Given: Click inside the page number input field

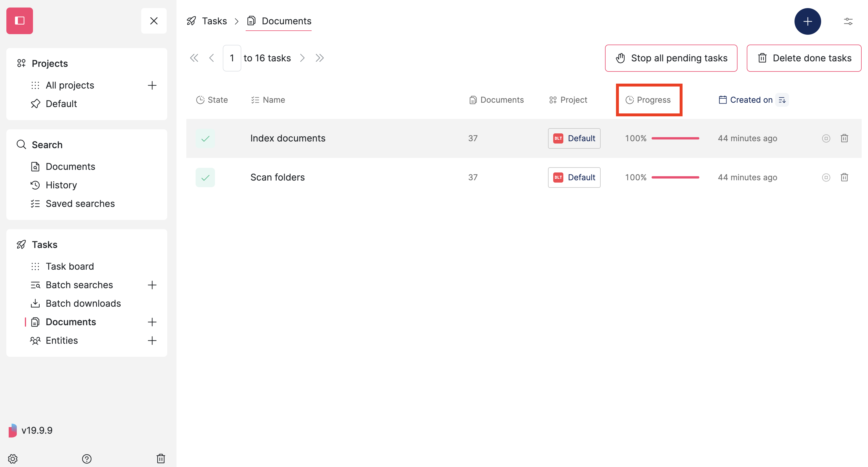Looking at the screenshot, I should (232, 58).
